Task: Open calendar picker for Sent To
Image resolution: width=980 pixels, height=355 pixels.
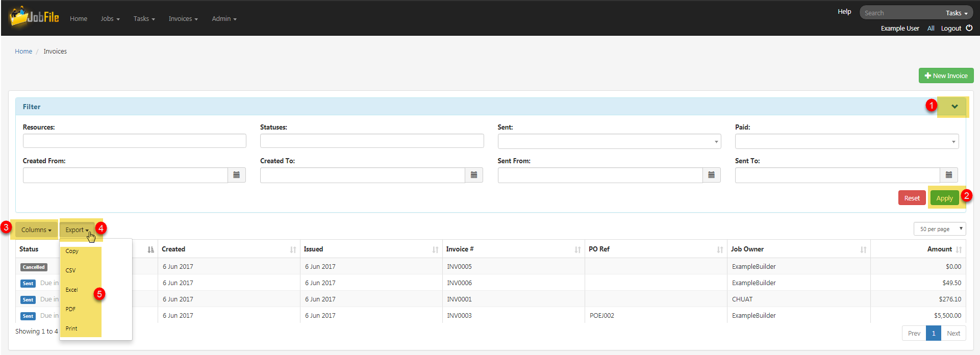Action: [x=949, y=175]
